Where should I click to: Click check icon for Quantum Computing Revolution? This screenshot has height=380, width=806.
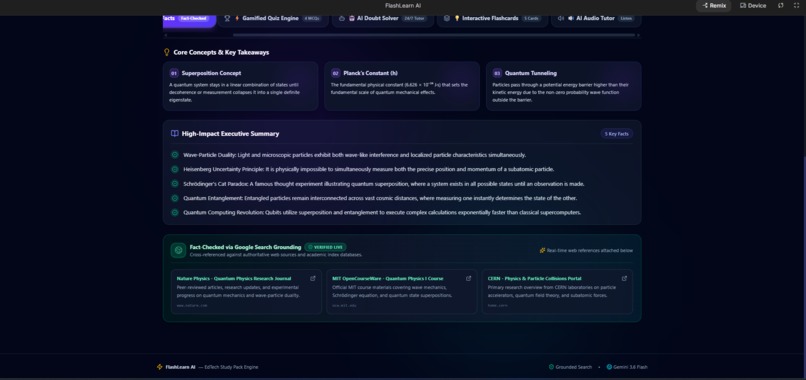click(175, 212)
